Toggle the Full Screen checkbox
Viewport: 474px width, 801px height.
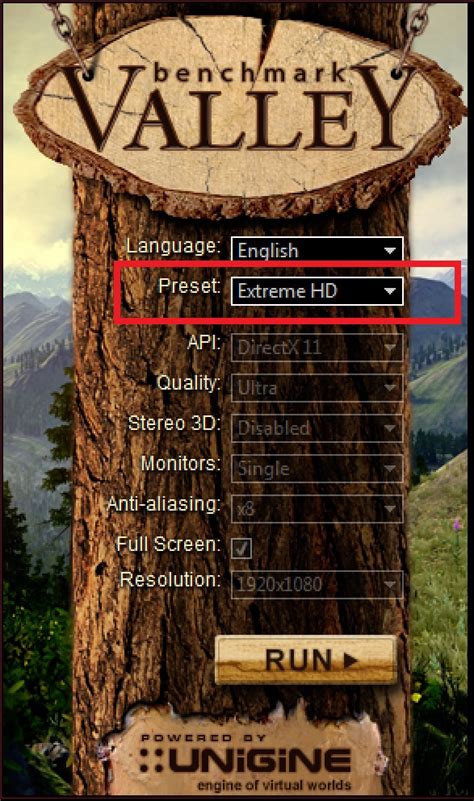click(x=241, y=549)
